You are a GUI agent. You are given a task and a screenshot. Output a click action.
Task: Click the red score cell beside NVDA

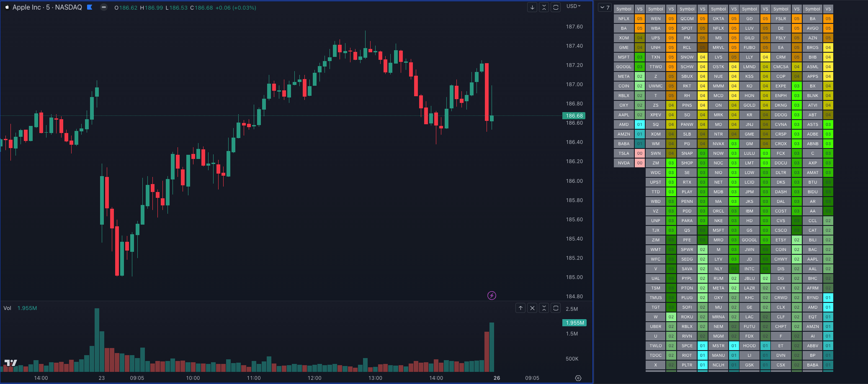click(640, 163)
